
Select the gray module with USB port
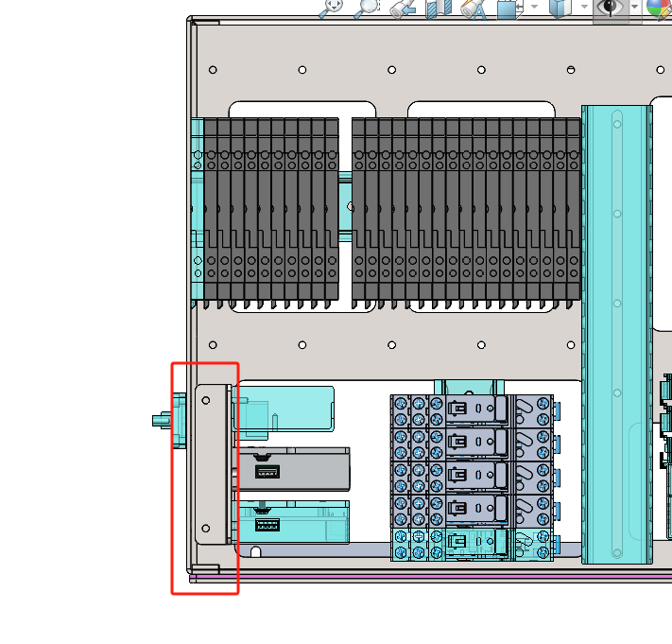312,468
